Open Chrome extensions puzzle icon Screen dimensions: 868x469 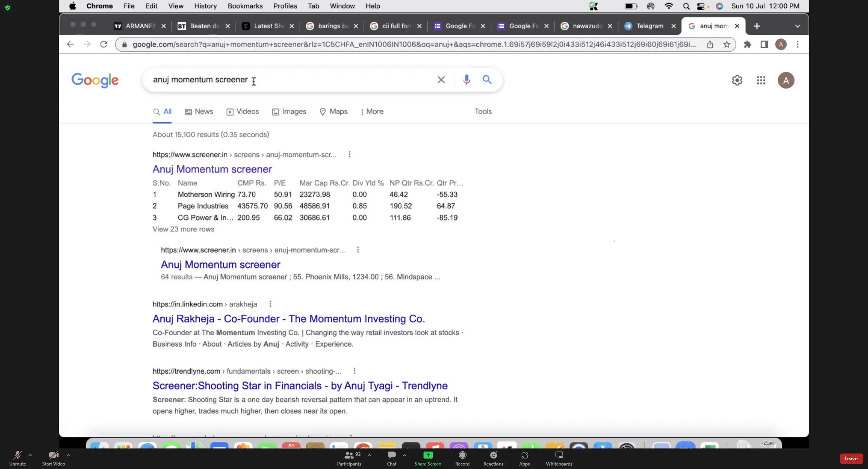pyautogui.click(x=747, y=45)
